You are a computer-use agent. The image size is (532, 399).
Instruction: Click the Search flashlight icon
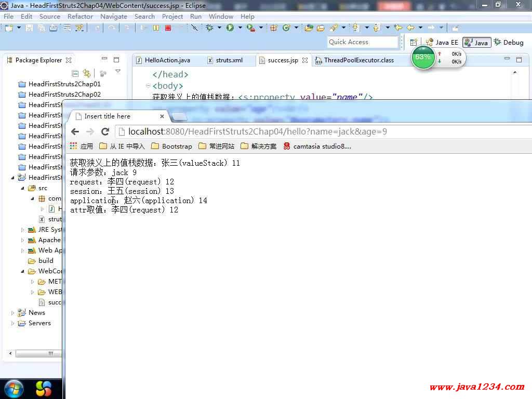click(334, 28)
